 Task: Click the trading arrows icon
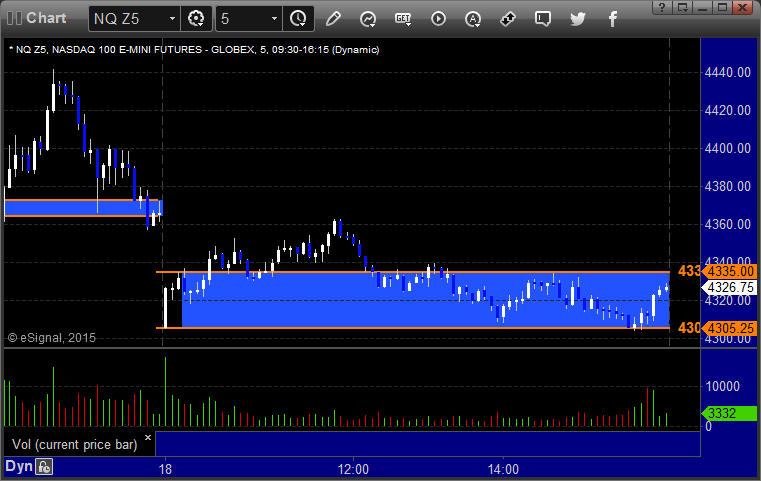coord(508,19)
